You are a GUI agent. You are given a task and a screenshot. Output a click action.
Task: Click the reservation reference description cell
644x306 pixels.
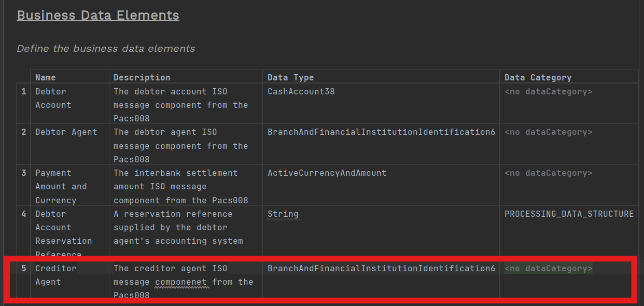click(178, 227)
